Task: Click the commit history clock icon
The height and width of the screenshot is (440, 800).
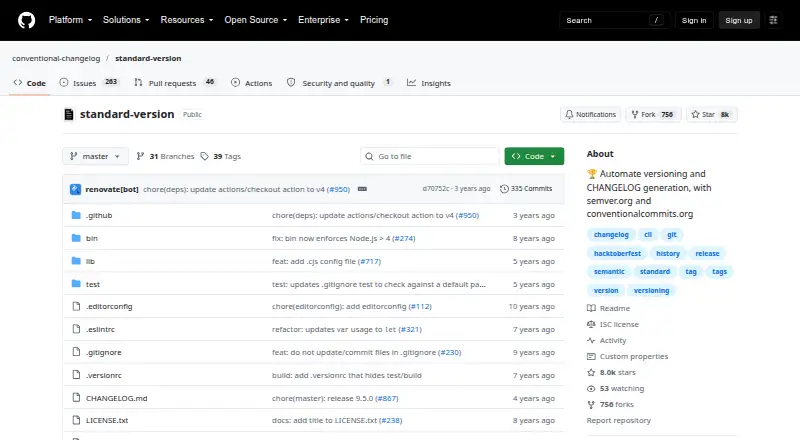Action: tap(504, 189)
